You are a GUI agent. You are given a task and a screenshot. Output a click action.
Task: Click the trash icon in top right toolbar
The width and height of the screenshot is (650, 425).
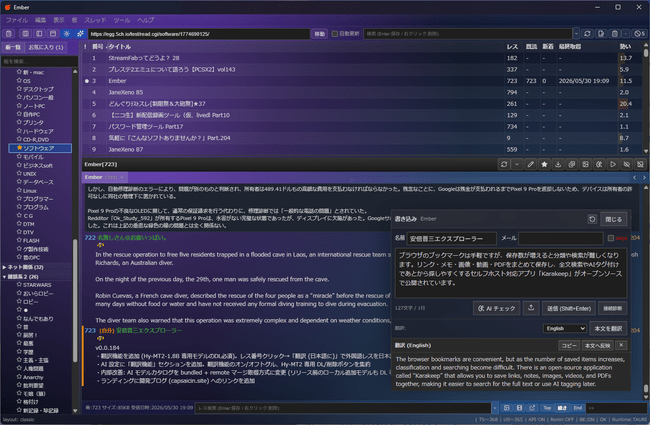(615, 34)
